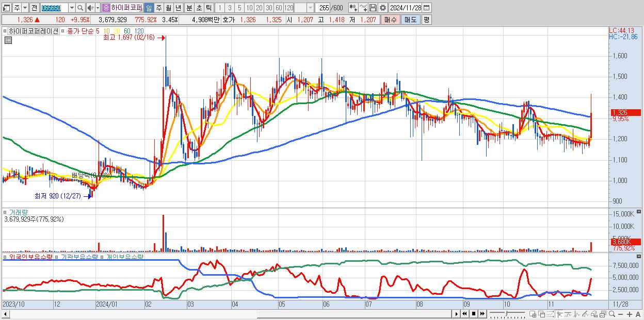This screenshot has width=644, height=320.
Task: Select interval 3 tab
Action: 230,8
